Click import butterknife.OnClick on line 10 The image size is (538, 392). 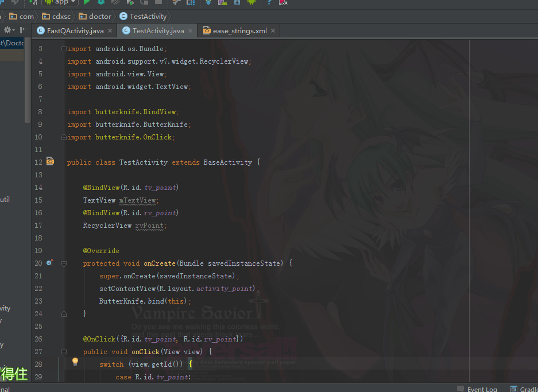pyautogui.click(x=121, y=137)
